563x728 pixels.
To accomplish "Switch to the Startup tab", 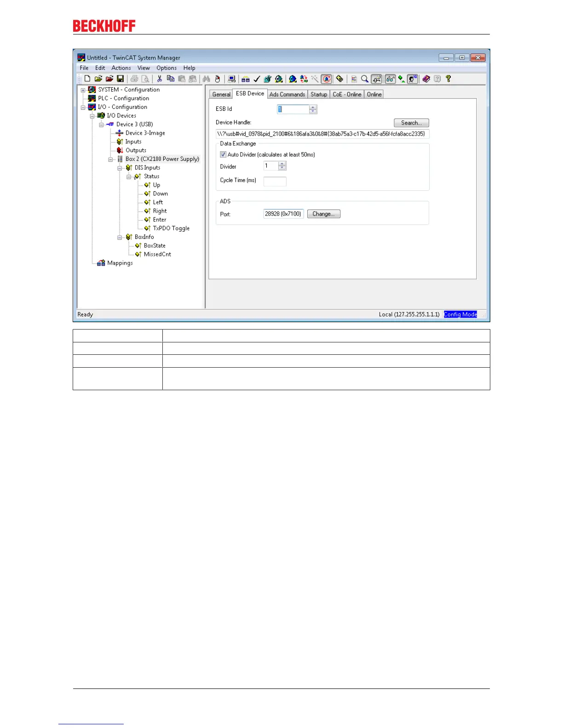I will 319,94.
